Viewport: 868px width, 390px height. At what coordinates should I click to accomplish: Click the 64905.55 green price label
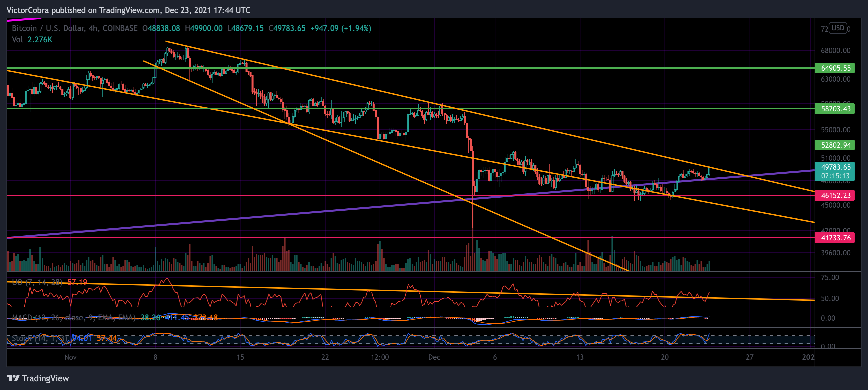pos(835,68)
